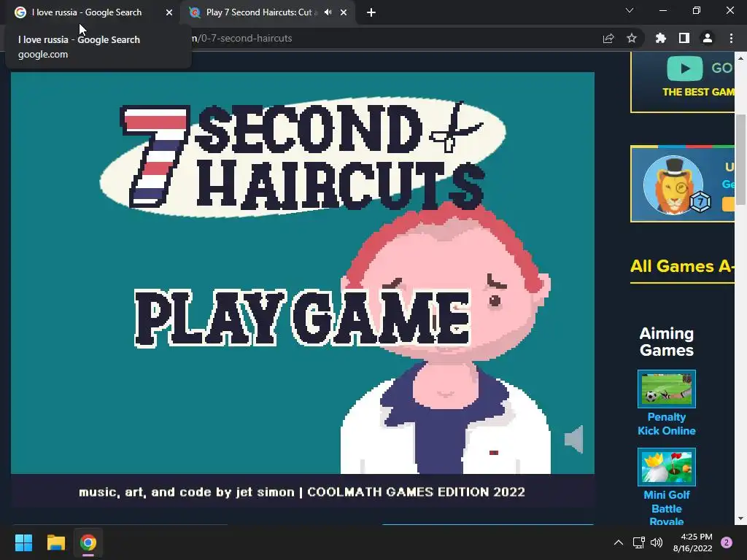Open the network status tray icon
Screen dimensions: 747x560
[x=638, y=542]
